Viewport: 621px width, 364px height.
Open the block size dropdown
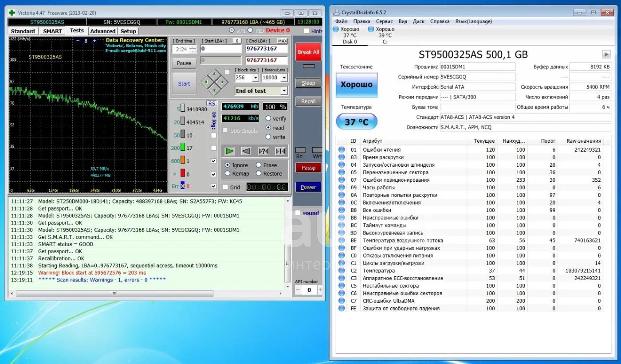(255, 78)
